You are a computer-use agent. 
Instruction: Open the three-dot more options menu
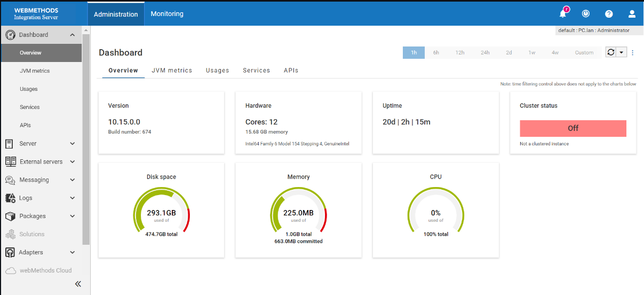point(633,52)
